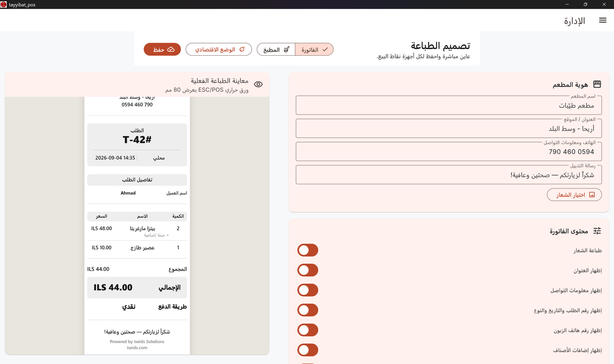This screenshot has width=614, height=364.
Task: Click the اسم المطعم input field
Action: point(449,105)
